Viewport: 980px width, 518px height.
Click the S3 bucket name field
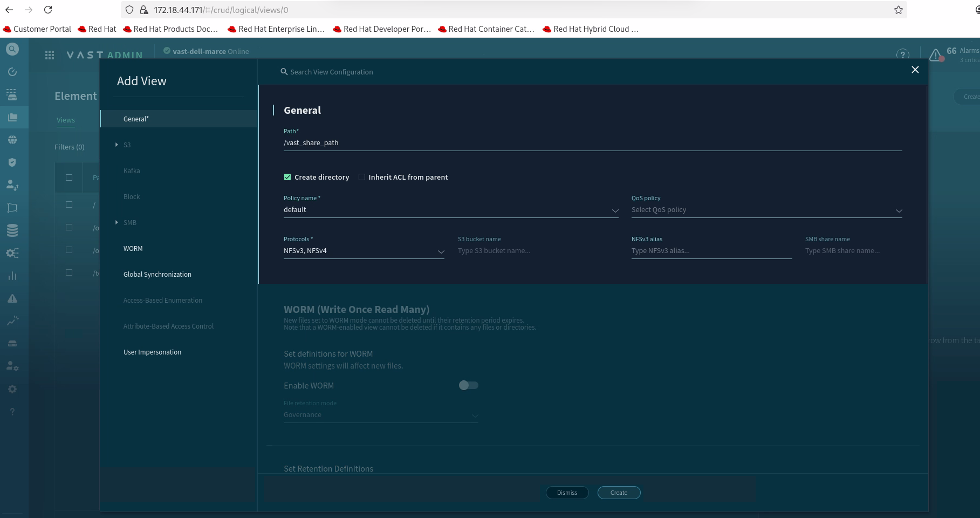(538, 251)
